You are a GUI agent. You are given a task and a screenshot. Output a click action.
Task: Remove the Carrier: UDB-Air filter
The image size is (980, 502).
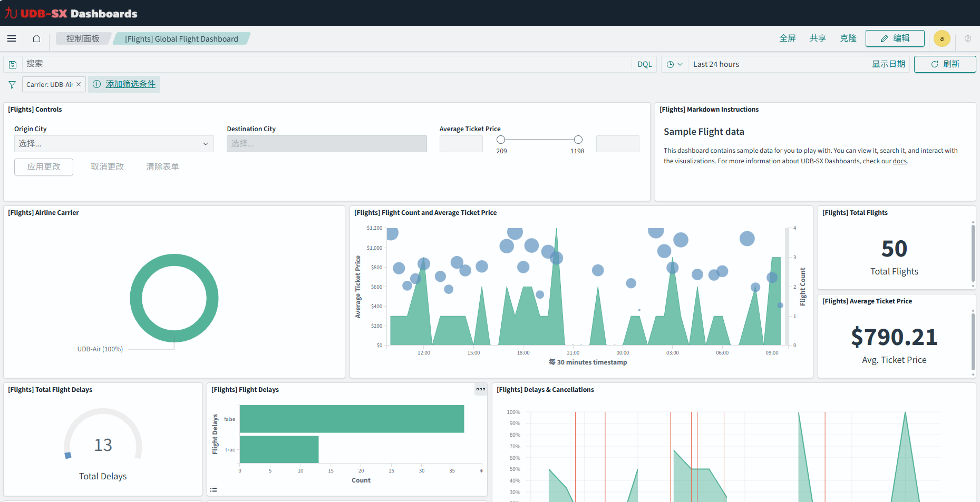click(79, 84)
